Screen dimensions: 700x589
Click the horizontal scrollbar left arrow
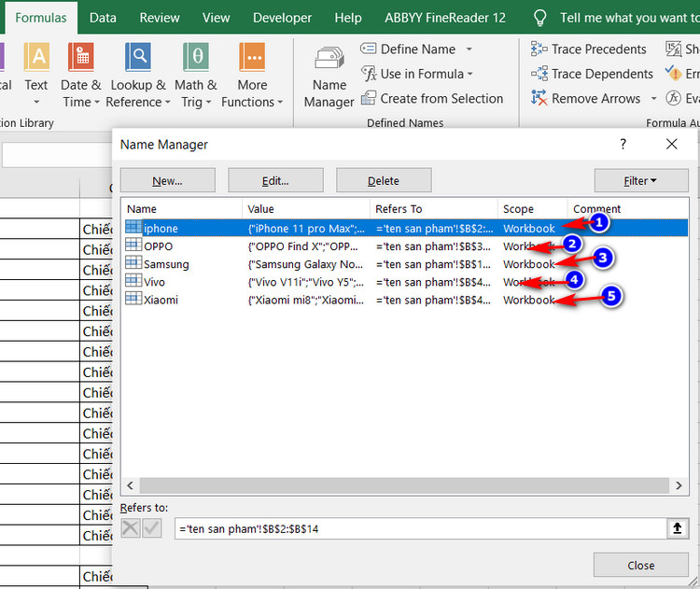click(x=131, y=485)
